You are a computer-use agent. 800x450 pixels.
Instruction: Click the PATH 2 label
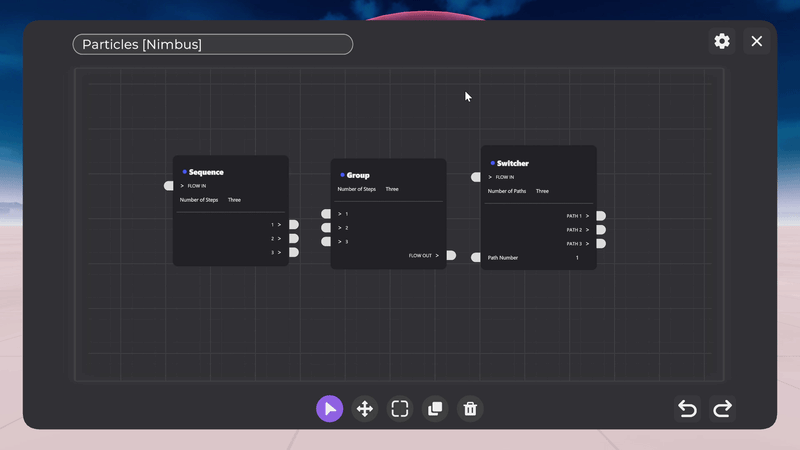point(574,230)
